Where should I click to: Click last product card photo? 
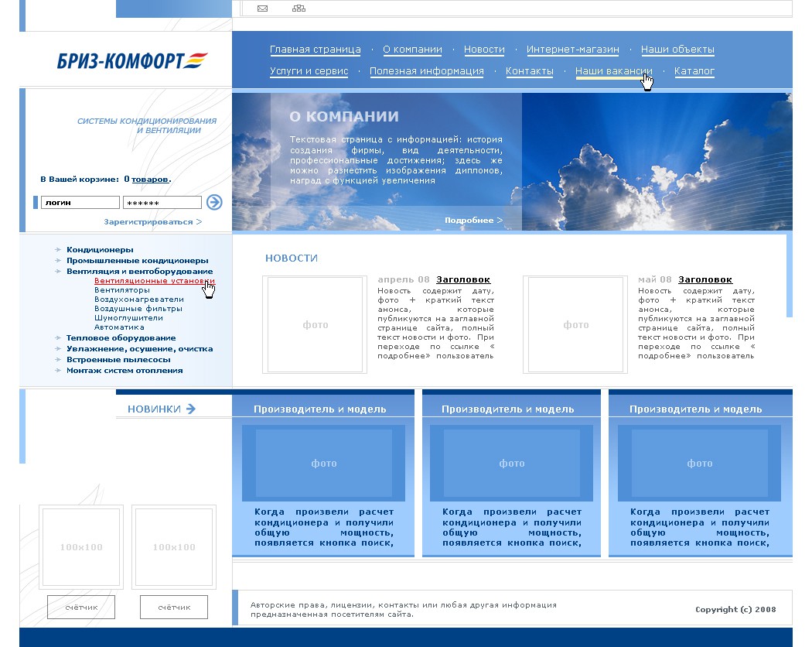pos(700,463)
